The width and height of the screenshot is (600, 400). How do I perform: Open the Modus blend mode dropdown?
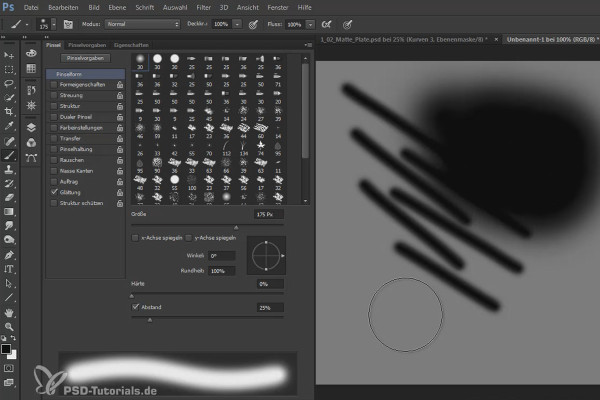coord(142,24)
